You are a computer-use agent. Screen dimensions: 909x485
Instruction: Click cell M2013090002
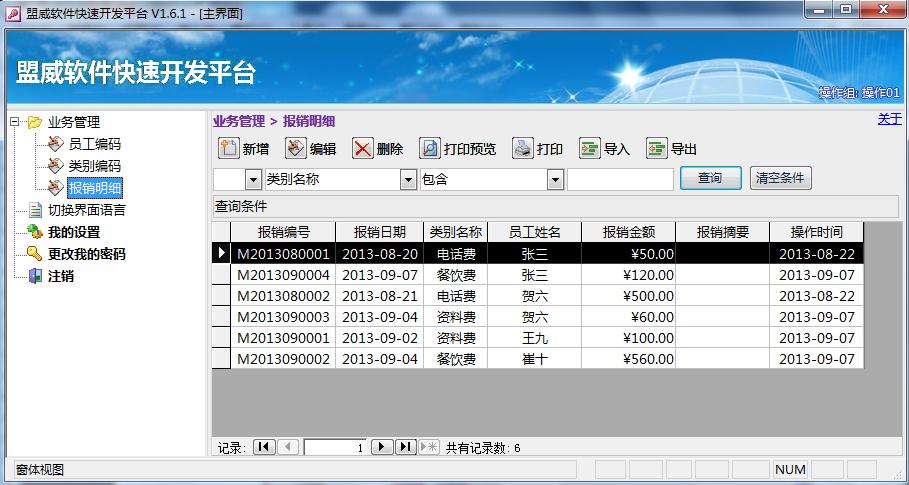283,358
